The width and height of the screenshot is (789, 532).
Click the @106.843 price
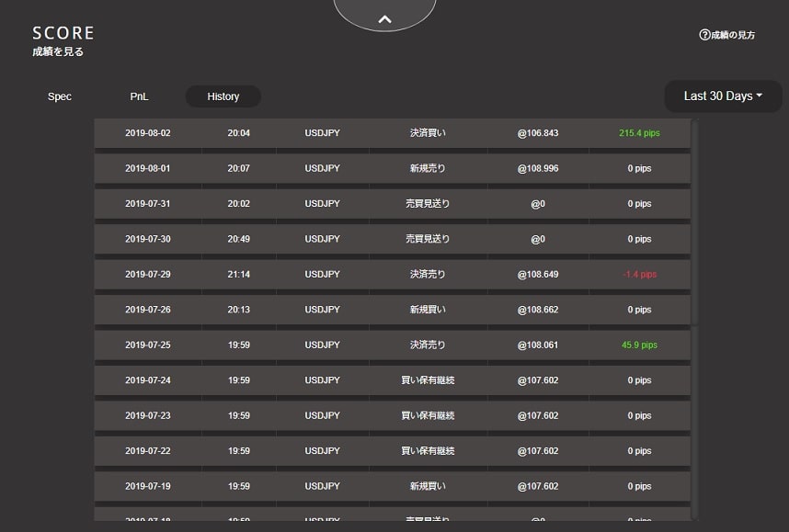pyautogui.click(x=538, y=133)
